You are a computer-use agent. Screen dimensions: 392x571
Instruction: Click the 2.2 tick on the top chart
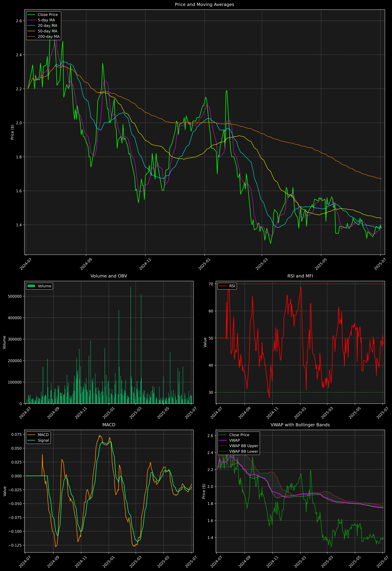pyautogui.click(x=19, y=89)
